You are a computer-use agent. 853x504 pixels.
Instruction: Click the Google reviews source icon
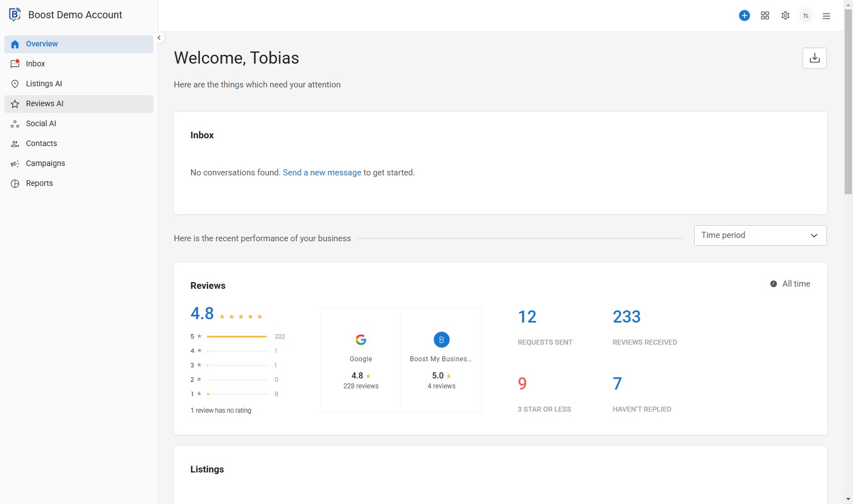coord(361,340)
